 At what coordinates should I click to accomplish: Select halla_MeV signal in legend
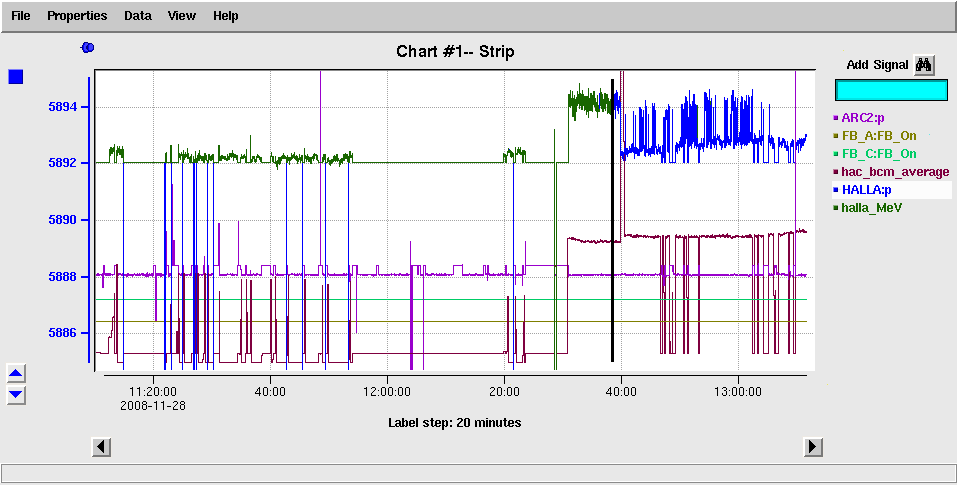pyautogui.click(x=871, y=208)
